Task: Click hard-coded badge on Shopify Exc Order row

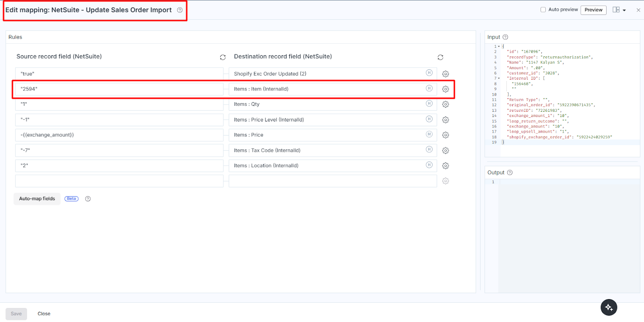Action: [429, 73]
